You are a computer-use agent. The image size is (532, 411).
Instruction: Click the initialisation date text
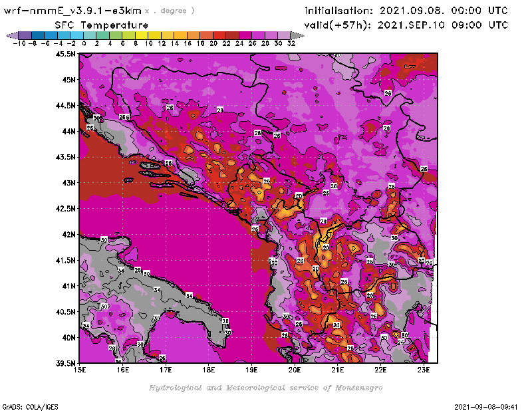pyautogui.click(x=406, y=11)
